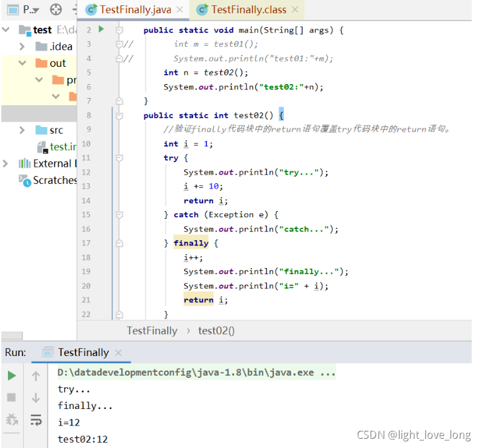Click the commented test01() line

[x=216, y=44]
